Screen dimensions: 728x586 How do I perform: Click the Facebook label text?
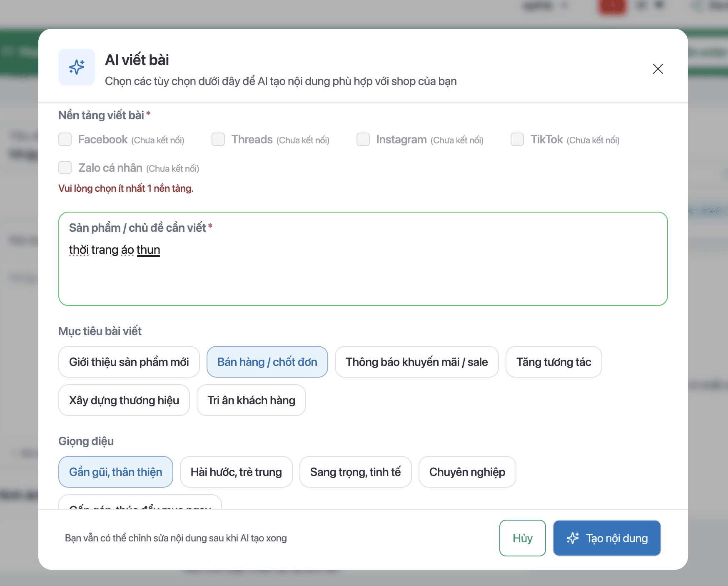(103, 140)
